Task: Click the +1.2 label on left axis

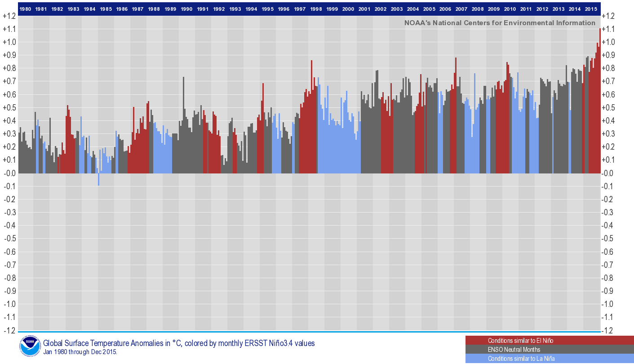Action: click(x=9, y=16)
